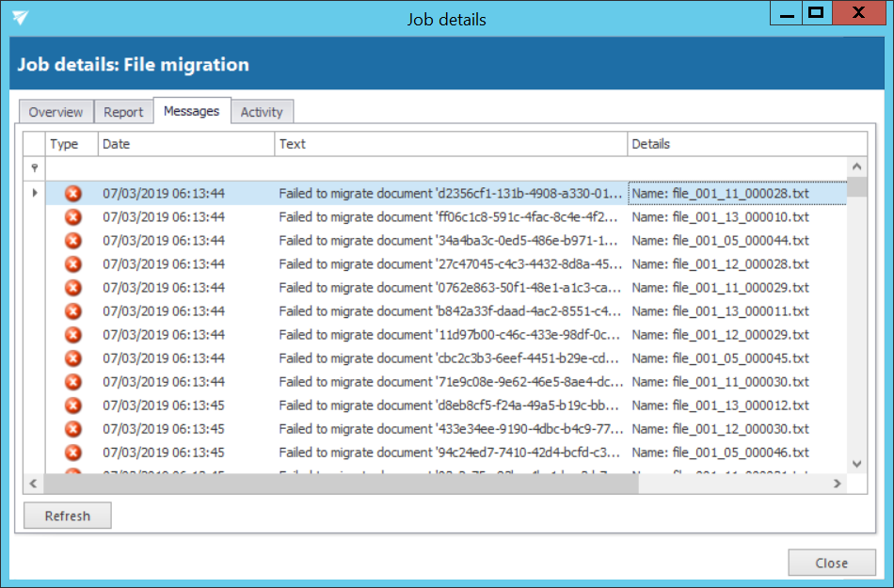Sort by the Date column header
This screenshot has height=588, width=894.
pos(186,144)
